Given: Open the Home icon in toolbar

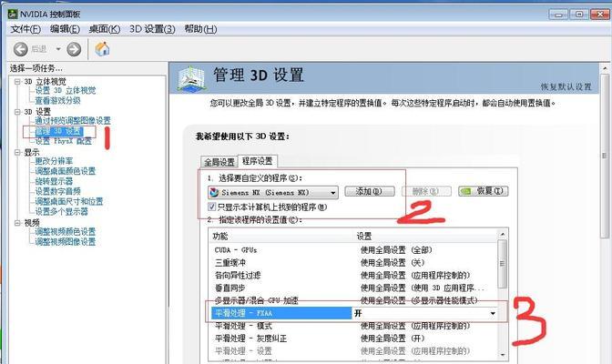Looking at the screenshot, I should click(x=102, y=49).
